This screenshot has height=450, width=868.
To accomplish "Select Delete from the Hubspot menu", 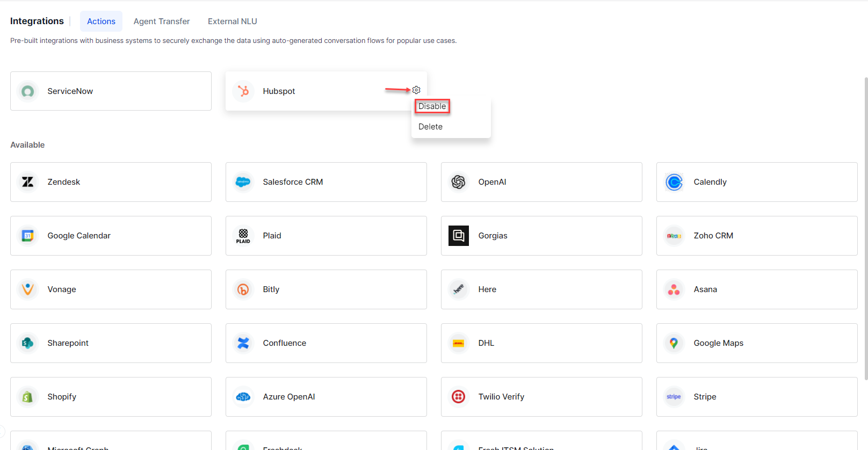I will (x=430, y=127).
